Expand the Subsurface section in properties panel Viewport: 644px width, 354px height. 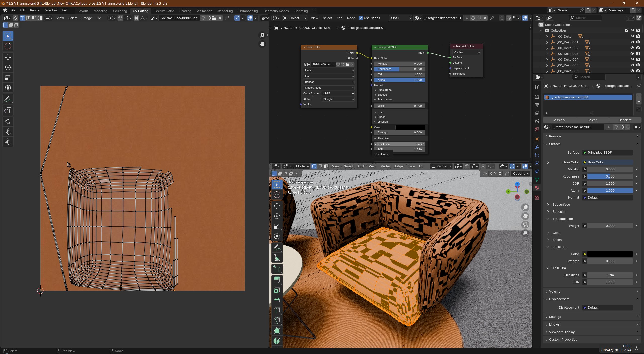(x=561, y=205)
